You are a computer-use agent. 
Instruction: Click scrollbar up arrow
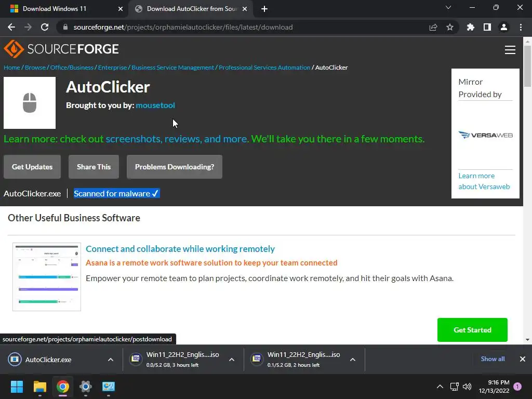click(x=527, y=42)
